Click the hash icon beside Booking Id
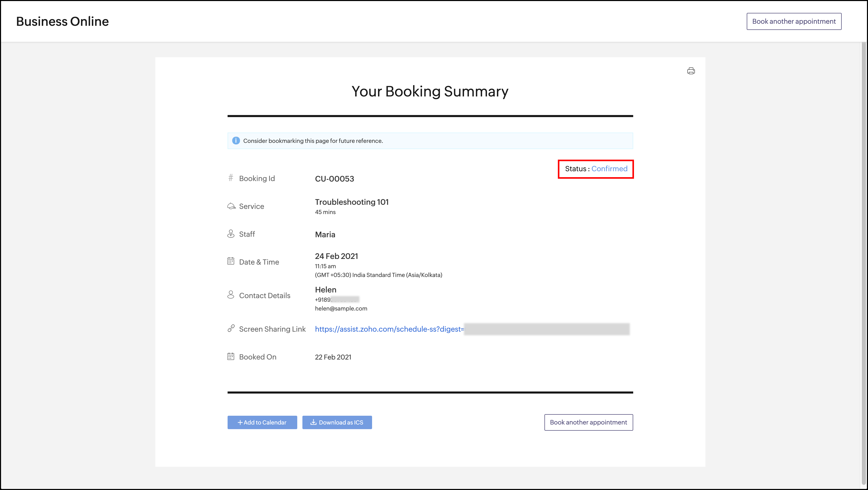This screenshot has height=490, width=868. (x=231, y=177)
